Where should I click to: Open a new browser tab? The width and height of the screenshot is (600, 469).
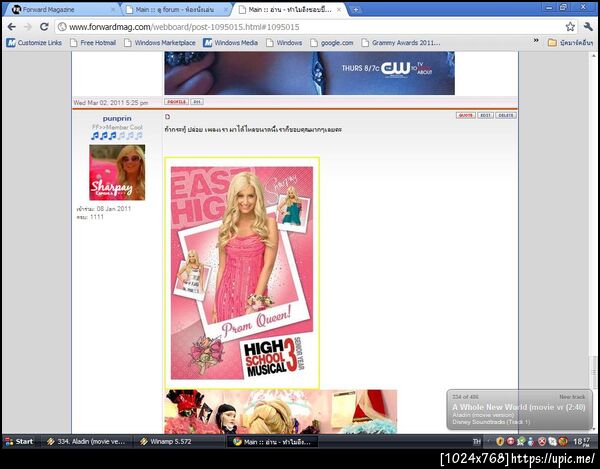click(355, 10)
